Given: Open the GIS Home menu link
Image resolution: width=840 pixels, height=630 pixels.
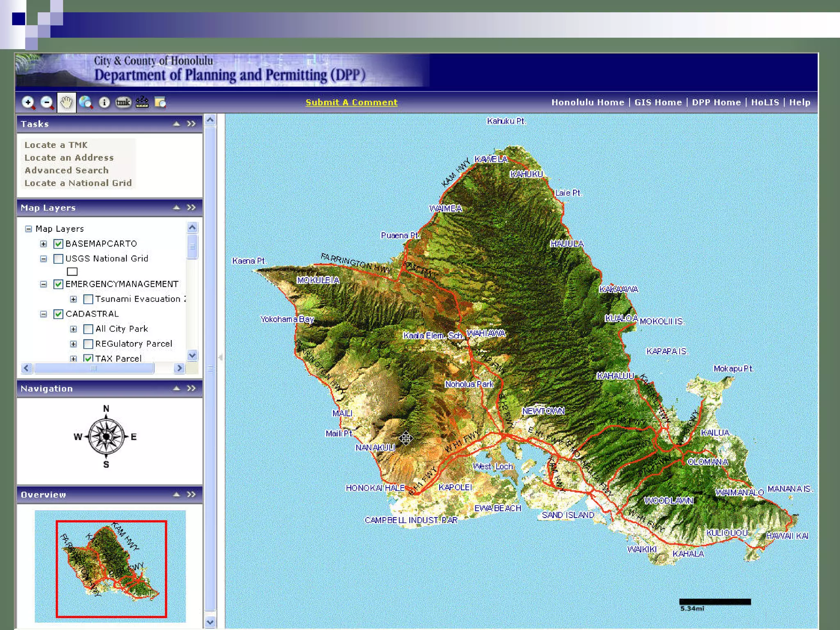Looking at the screenshot, I should point(658,103).
